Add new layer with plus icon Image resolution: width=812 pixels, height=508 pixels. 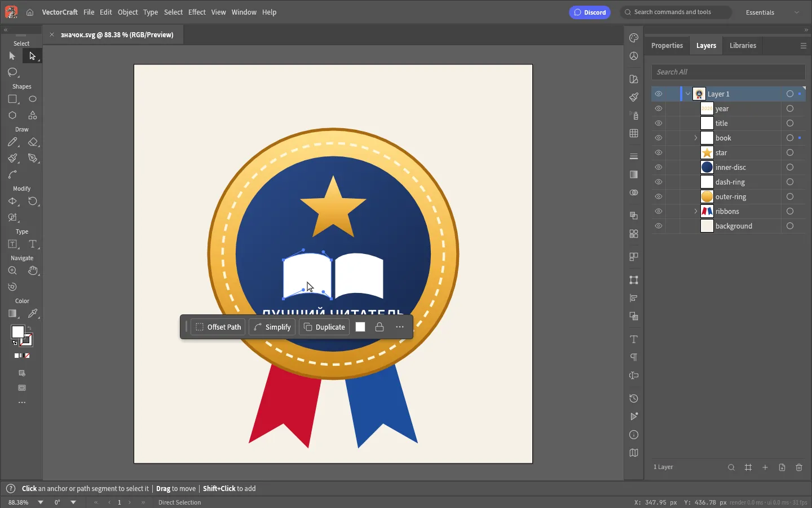(765, 467)
